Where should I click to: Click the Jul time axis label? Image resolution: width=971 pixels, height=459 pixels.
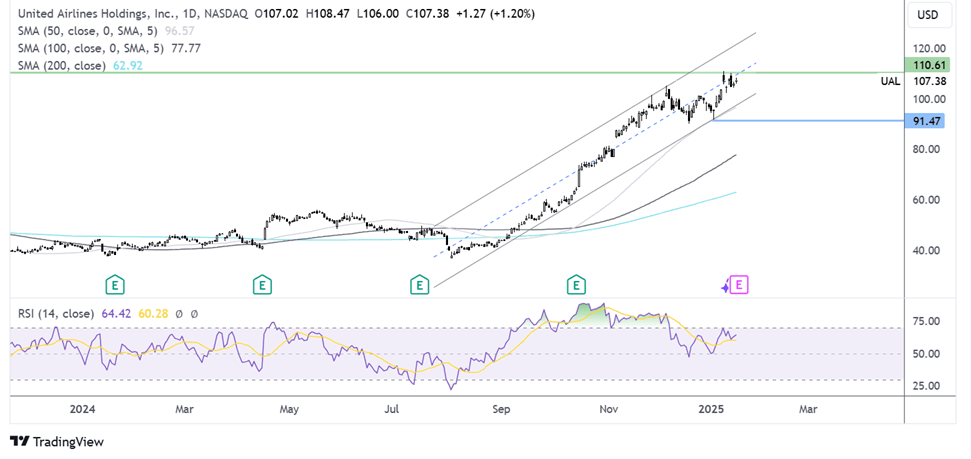click(x=391, y=409)
